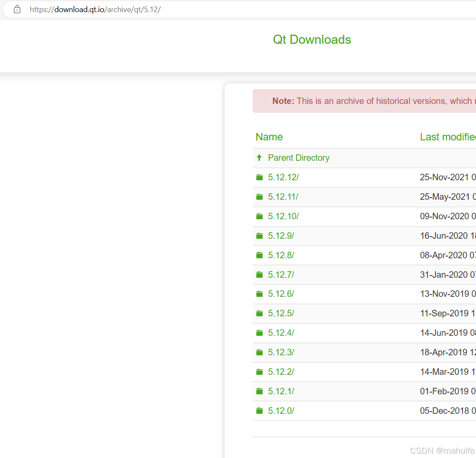Select the 25-Nov-2021 modified date
This screenshot has width=476, height=458.
pyautogui.click(x=444, y=177)
